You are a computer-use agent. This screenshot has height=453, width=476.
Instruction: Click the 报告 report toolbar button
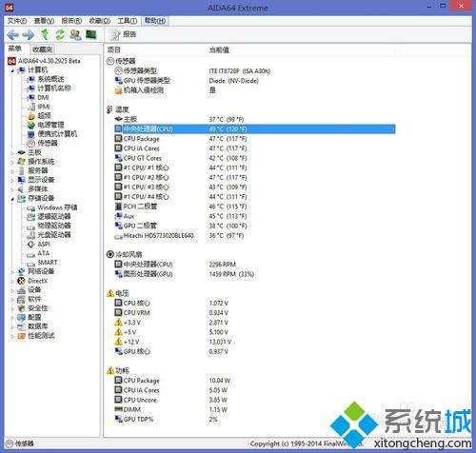[x=123, y=34]
